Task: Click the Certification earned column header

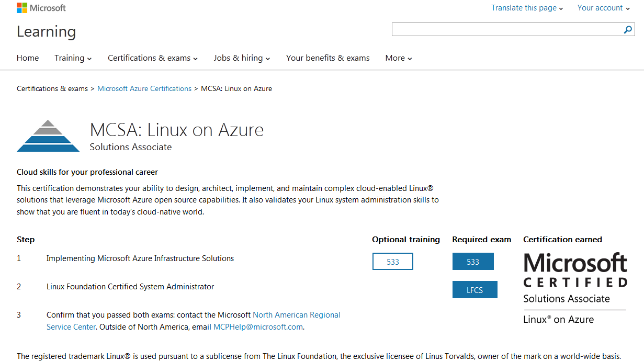Action: click(x=563, y=240)
